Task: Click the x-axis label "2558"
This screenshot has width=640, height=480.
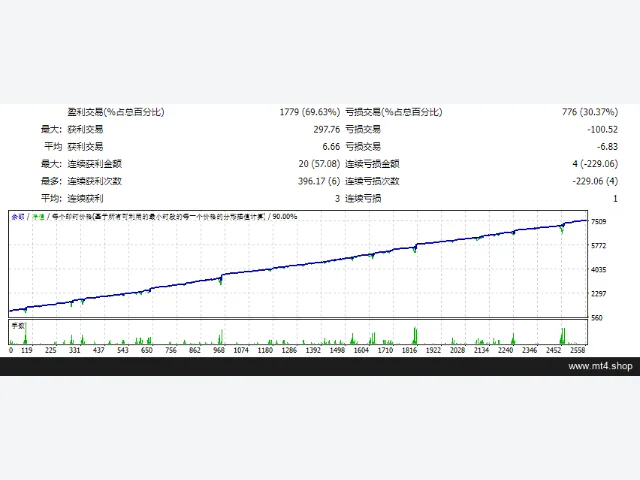Action: pyautogui.click(x=578, y=350)
